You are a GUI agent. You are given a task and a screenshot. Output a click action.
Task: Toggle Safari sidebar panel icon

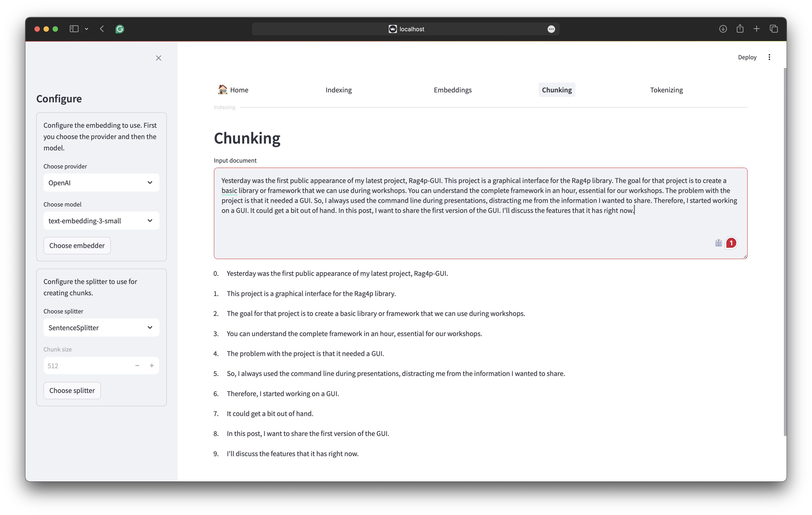[x=74, y=29]
